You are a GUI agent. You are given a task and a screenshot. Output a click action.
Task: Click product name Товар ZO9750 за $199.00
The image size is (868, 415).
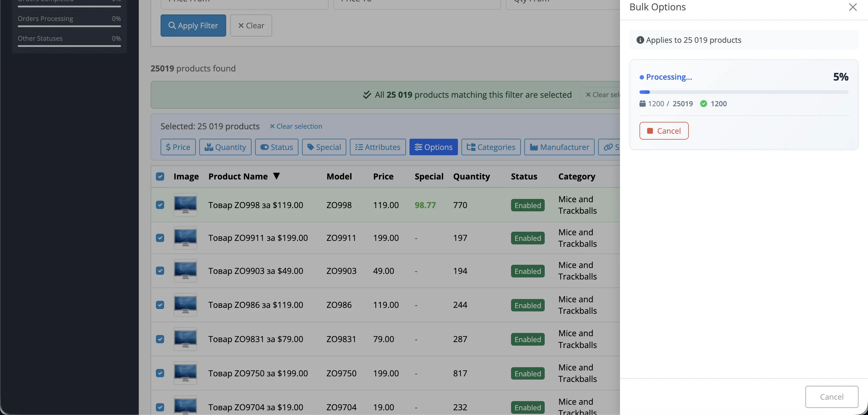point(258,374)
